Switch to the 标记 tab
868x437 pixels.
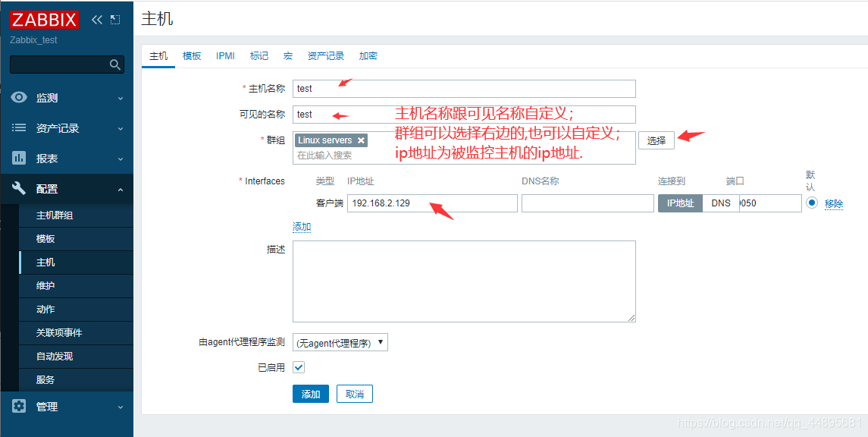point(259,56)
